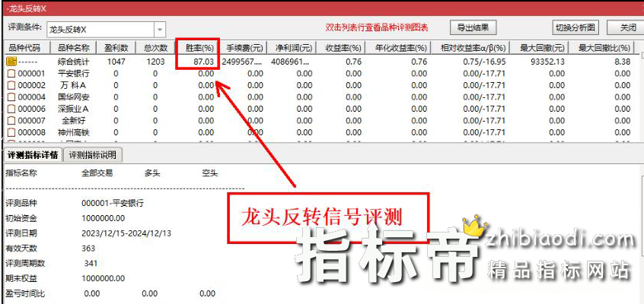Click the 8.38 drawdown ratio cell

623,62
